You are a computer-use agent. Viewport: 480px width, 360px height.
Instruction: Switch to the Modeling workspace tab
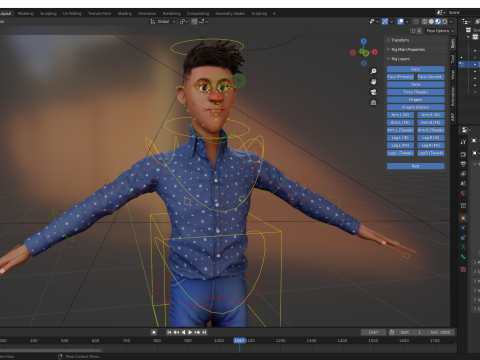pyautogui.click(x=26, y=13)
